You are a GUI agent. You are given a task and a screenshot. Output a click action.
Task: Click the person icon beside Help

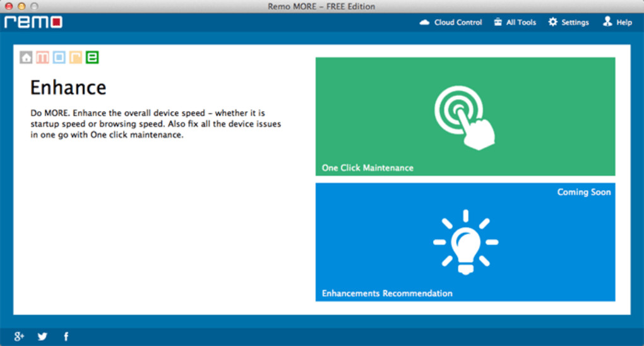click(x=607, y=21)
